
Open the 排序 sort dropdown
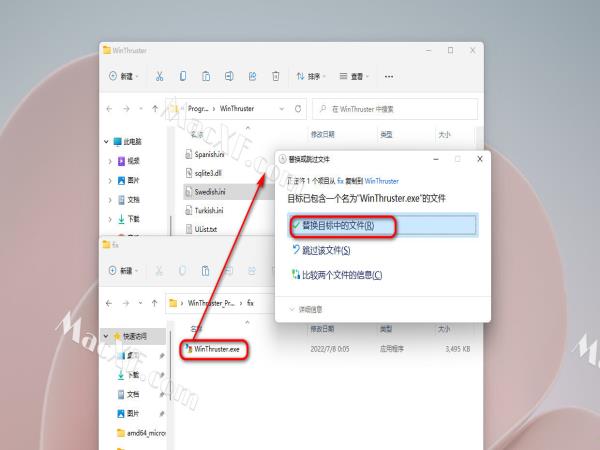311,76
